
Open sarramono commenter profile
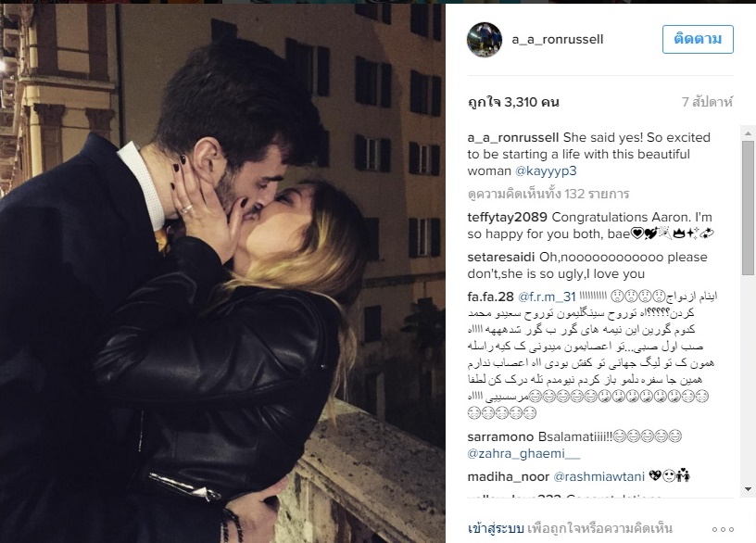[500, 437]
